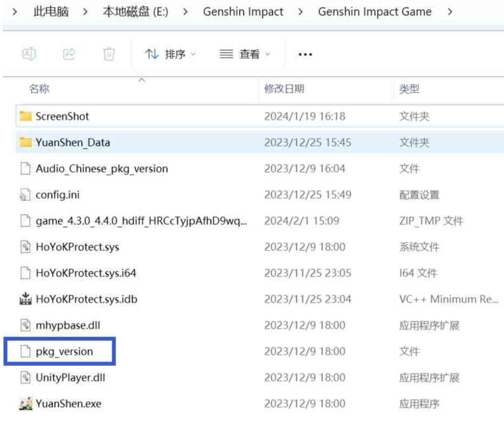
Task: Click the Rename toolbar icon
Action: click(29, 54)
